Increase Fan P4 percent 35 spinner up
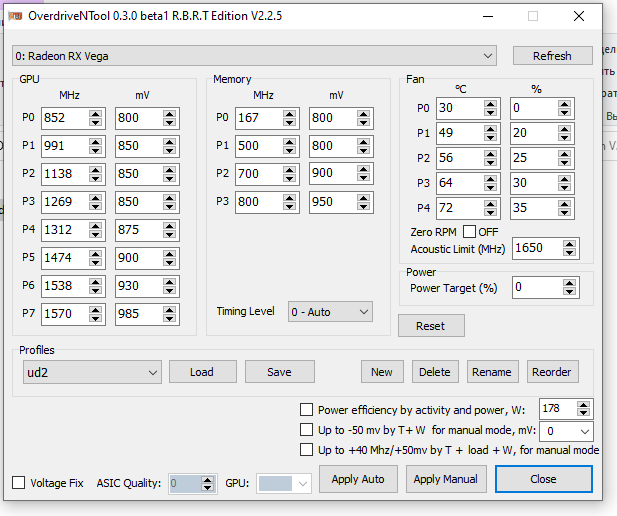 pyautogui.click(x=564, y=204)
